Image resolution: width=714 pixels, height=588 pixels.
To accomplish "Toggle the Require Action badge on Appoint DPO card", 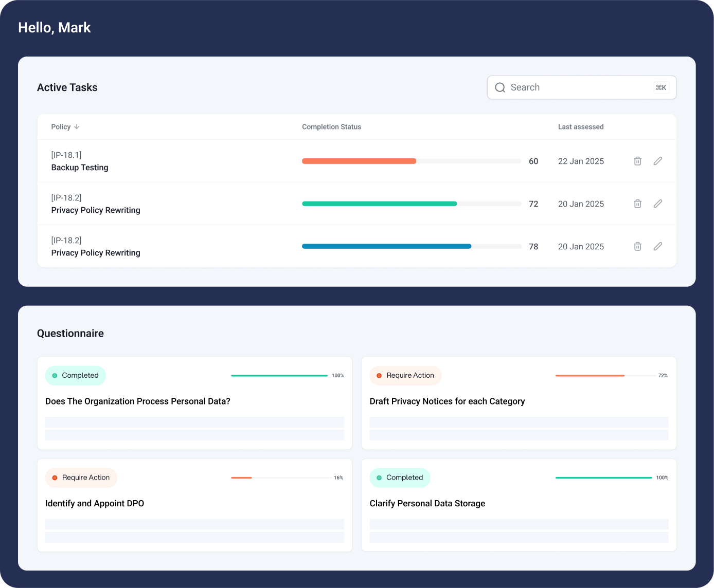I will [x=81, y=477].
